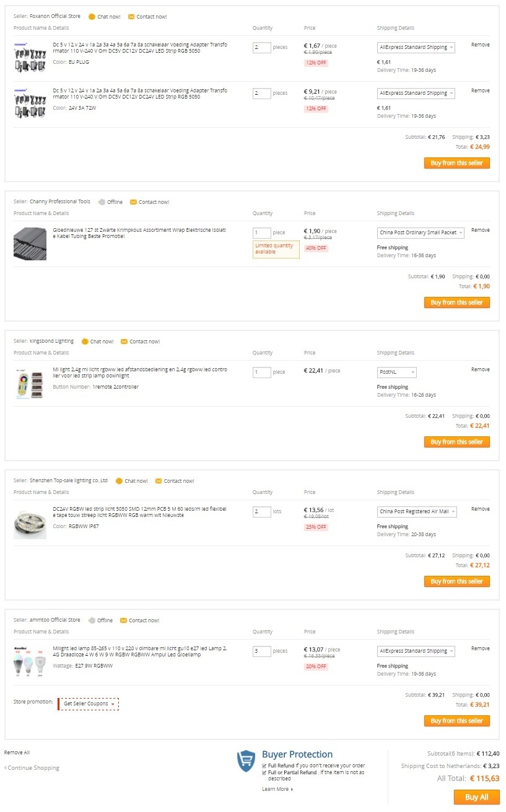The height and width of the screenshot is (812, 506).
Task: Click Channy Professional Tools offline status icon
Action: (x=102, y=202)
